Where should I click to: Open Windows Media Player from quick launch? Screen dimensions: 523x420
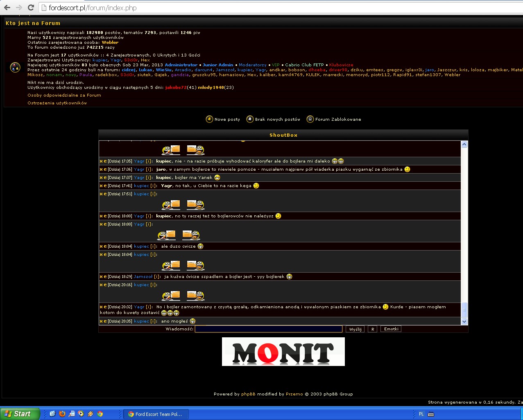(81, 414)
